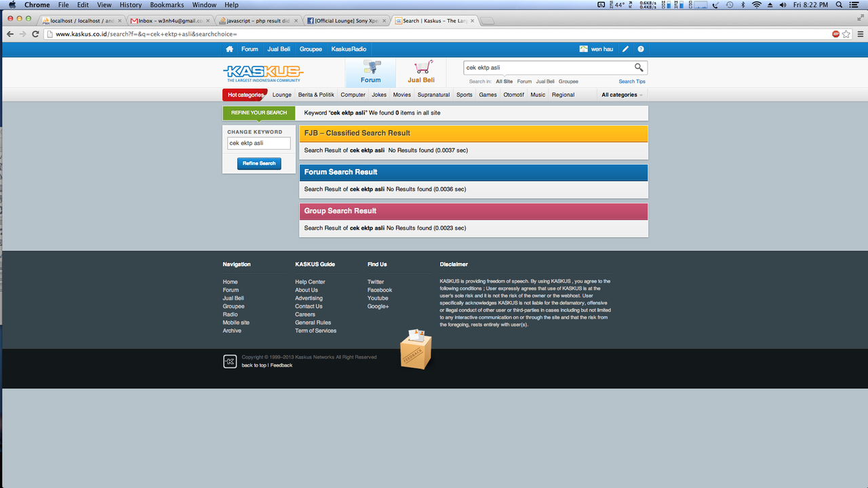Bookmark page with the star icon
Image resolution: width=868 pixels, height=488 pixels.
(x=846, y=34)
